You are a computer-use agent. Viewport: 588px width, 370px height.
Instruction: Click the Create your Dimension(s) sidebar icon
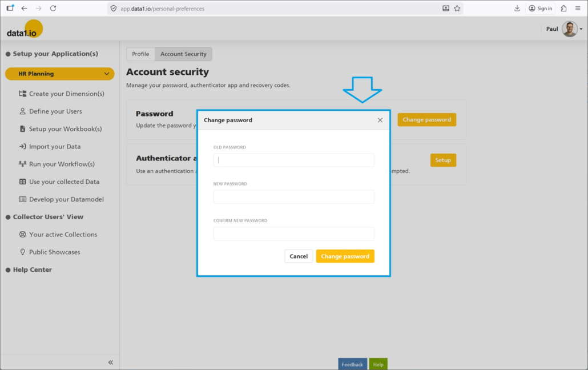pyautogui.click(x=23, y=94)
